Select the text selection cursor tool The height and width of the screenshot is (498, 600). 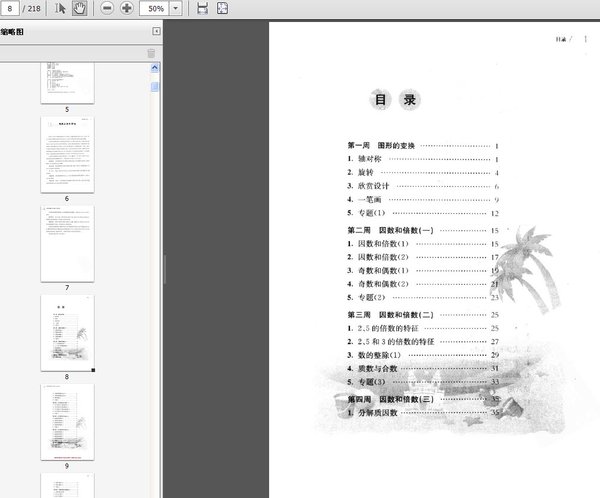[x=60, y=8]
